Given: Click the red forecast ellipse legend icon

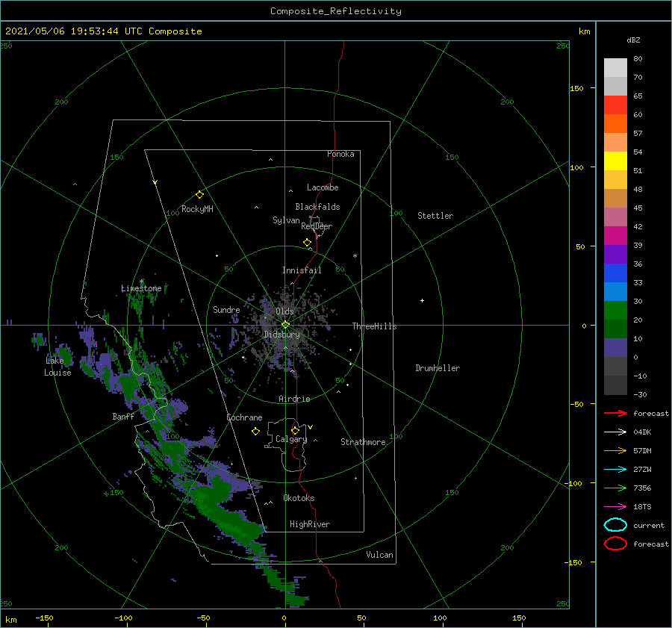Looking at the screenshot, I should [x=615, y=544].
